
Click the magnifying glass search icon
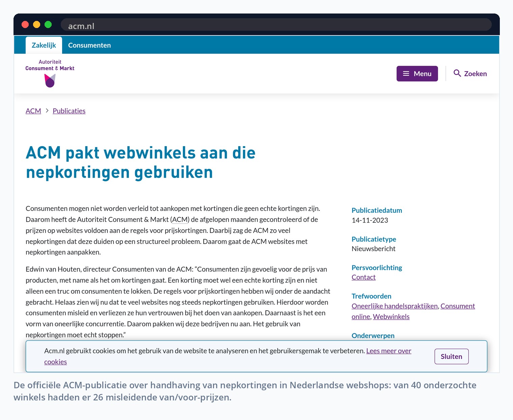tap(457, 73)
